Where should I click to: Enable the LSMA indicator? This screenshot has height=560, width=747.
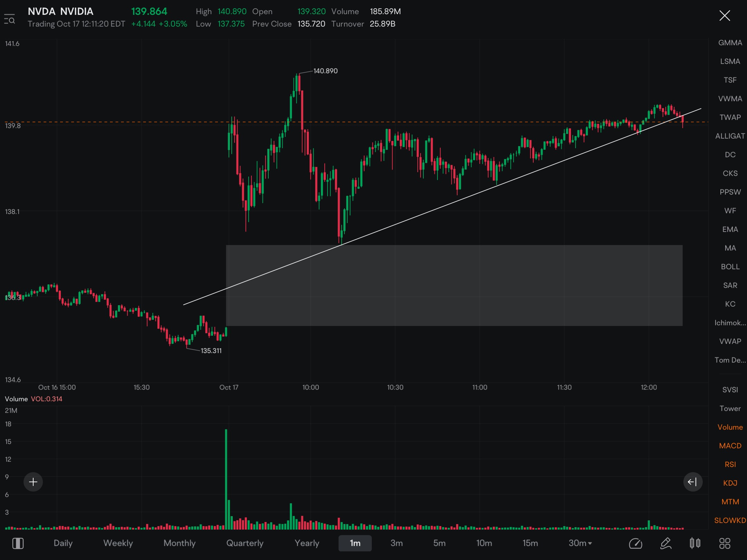pos(730,62)
